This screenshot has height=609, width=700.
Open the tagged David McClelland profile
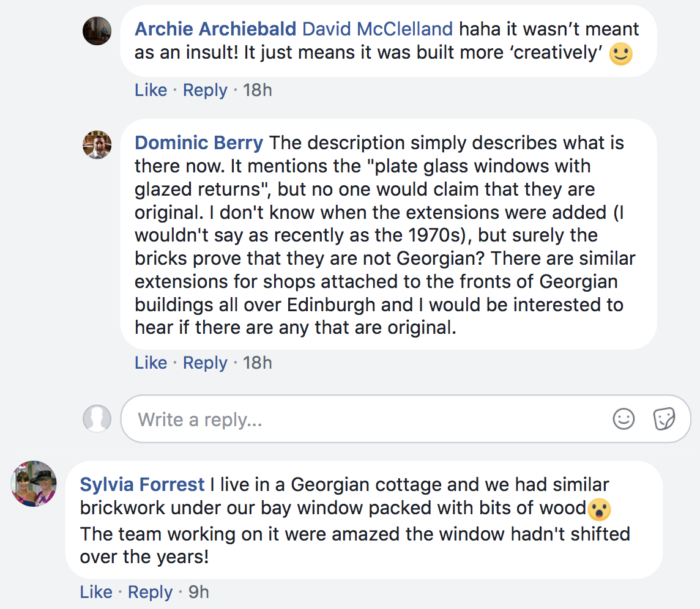[378, 29]
